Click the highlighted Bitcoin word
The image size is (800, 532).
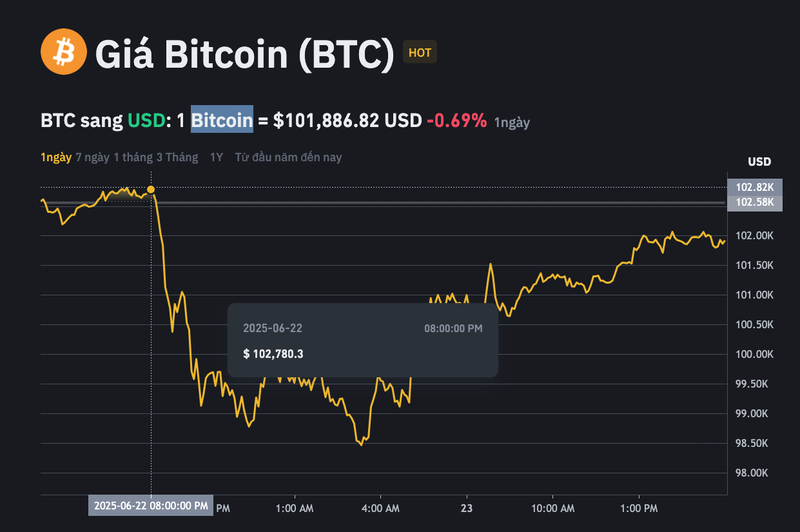[222, 121]
